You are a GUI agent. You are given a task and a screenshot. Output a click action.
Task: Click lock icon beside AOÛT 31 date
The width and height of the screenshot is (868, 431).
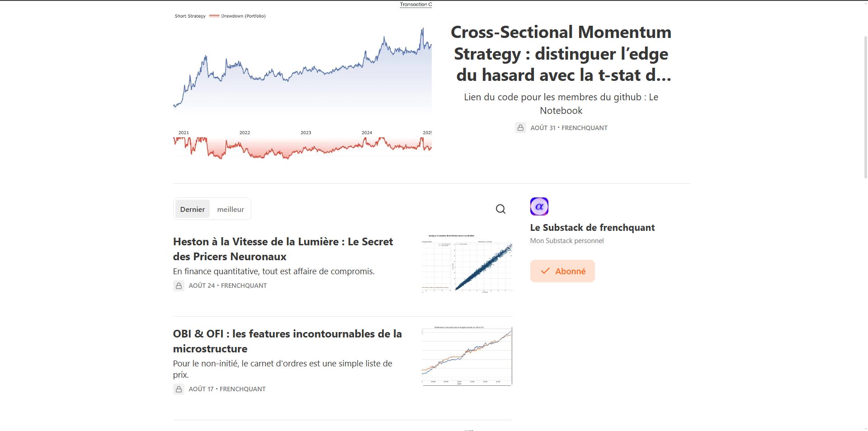(x=520, y=128)
